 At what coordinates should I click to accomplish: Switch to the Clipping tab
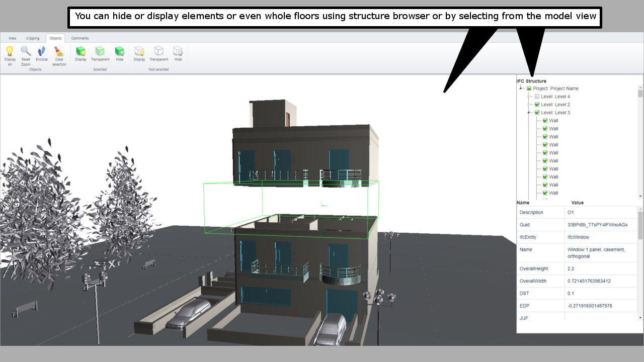coord(33,38)
